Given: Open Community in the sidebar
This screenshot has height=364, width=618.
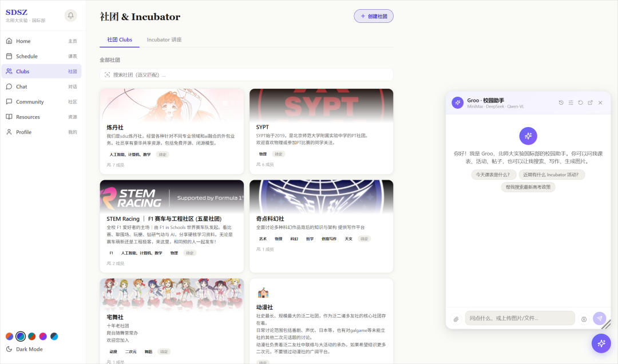Looking at the screenshot, I should (x=41, y=102).
